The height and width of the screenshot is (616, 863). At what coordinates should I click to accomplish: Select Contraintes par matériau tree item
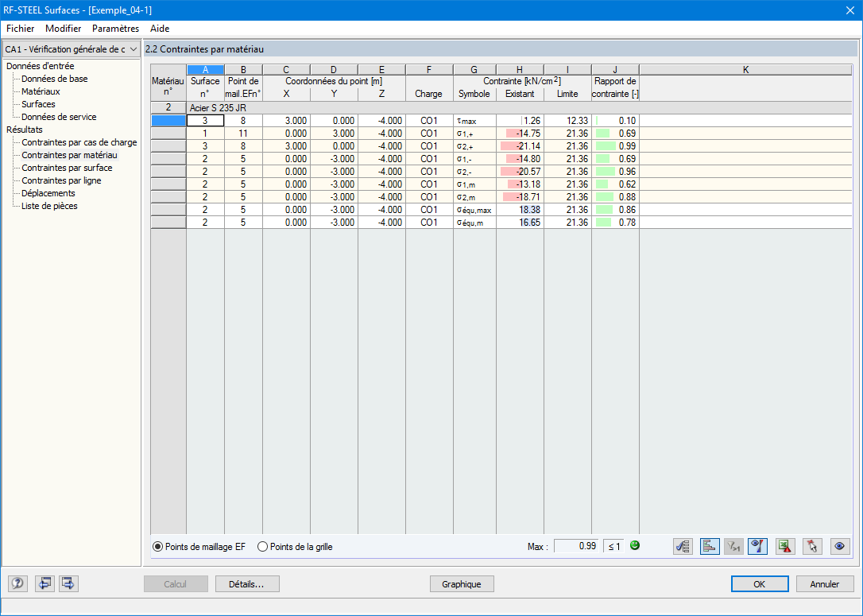[x=69, y=155]
